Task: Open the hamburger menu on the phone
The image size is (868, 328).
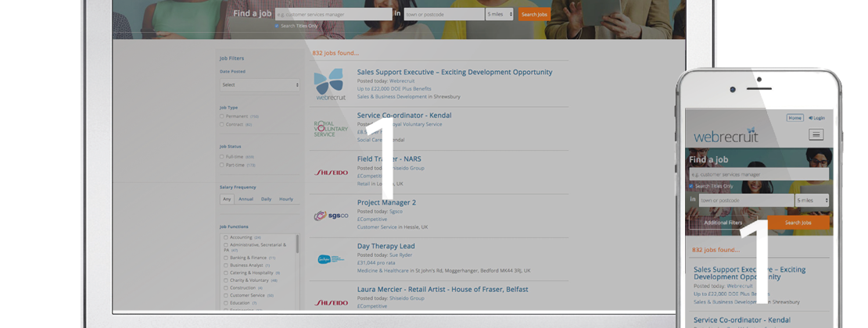Action: [x=816, y=134]
